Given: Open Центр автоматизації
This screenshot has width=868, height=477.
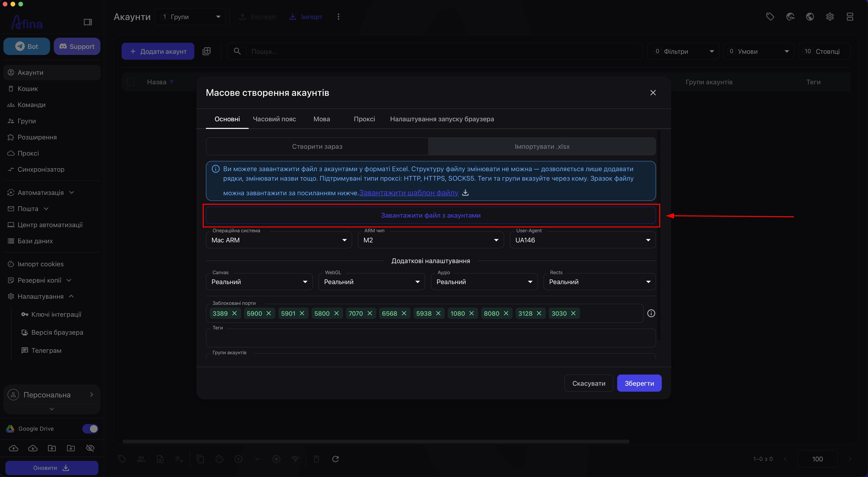Looking at the screenshot, I should pyautogui.click(x=52, y=225).
